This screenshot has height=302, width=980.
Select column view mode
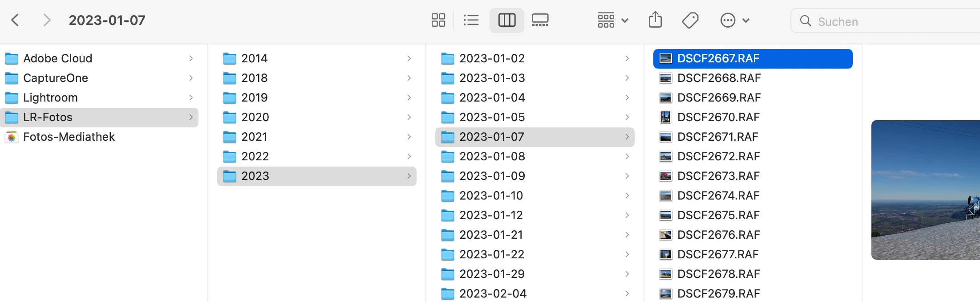point(507,20)
